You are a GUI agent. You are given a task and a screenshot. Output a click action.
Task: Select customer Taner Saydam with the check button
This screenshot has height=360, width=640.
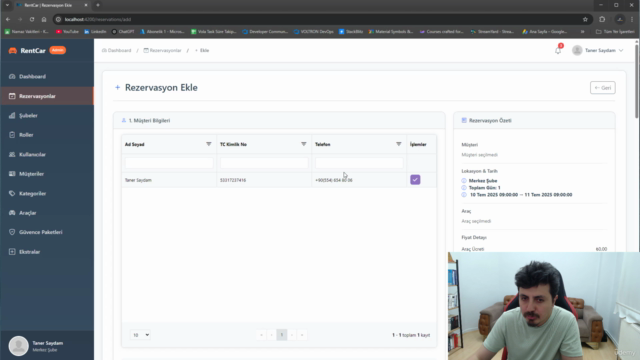click(415, 180)
